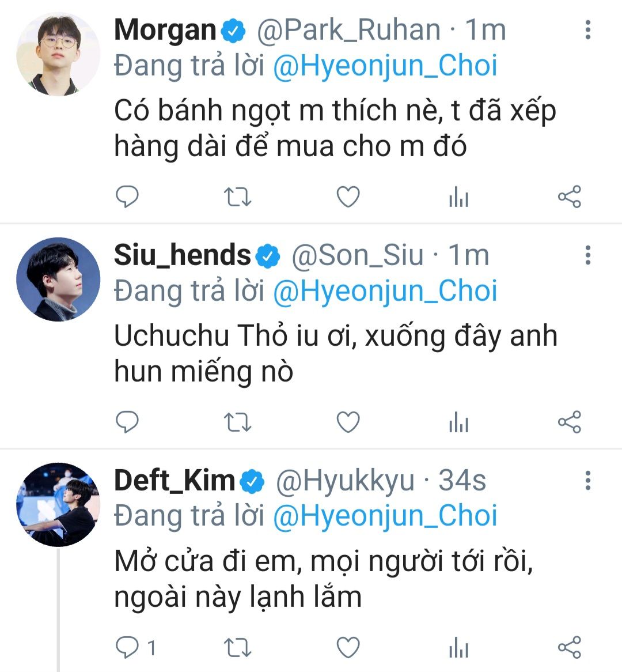Reply to Morgan's tweet
The image size is (622, 672).
127,197
